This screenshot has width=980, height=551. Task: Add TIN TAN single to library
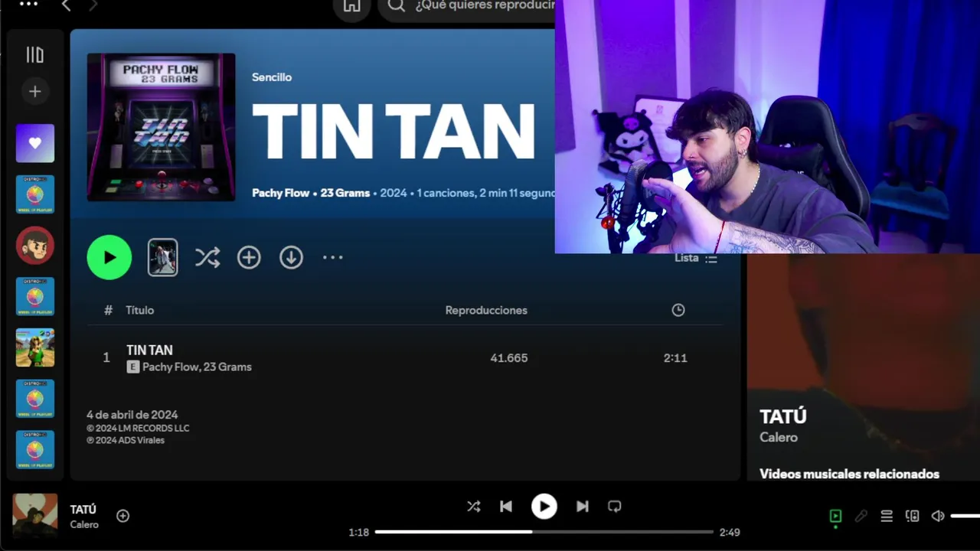[x=249, y=258]
